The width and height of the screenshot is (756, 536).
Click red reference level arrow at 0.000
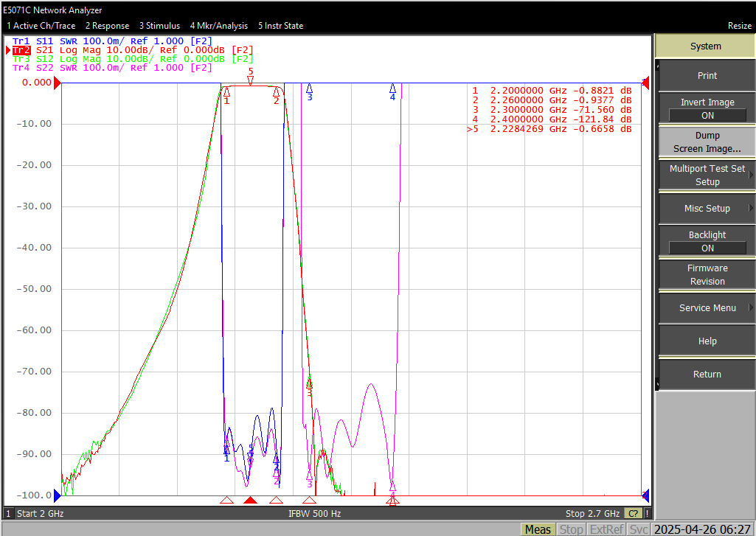point(57,83)
